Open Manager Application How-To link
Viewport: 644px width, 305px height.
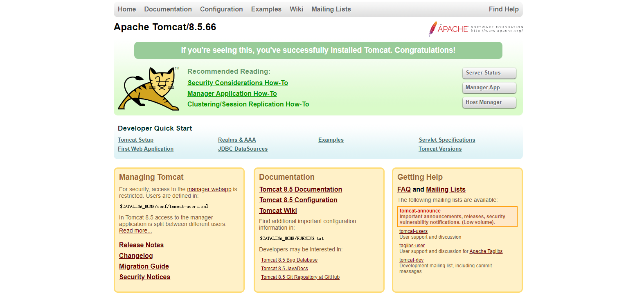click(232, 93)
